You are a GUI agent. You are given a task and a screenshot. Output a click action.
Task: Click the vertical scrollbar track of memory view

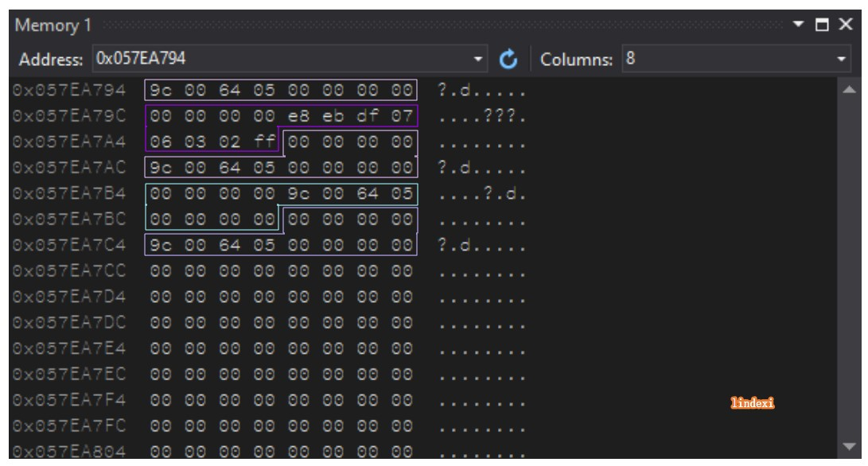coord(849,269)
